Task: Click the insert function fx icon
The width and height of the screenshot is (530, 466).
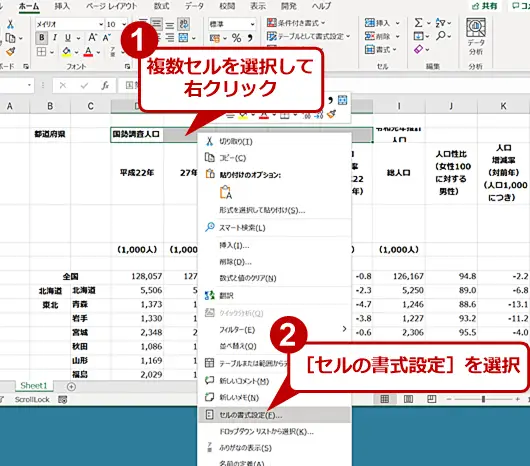Action: coord(105,85)
